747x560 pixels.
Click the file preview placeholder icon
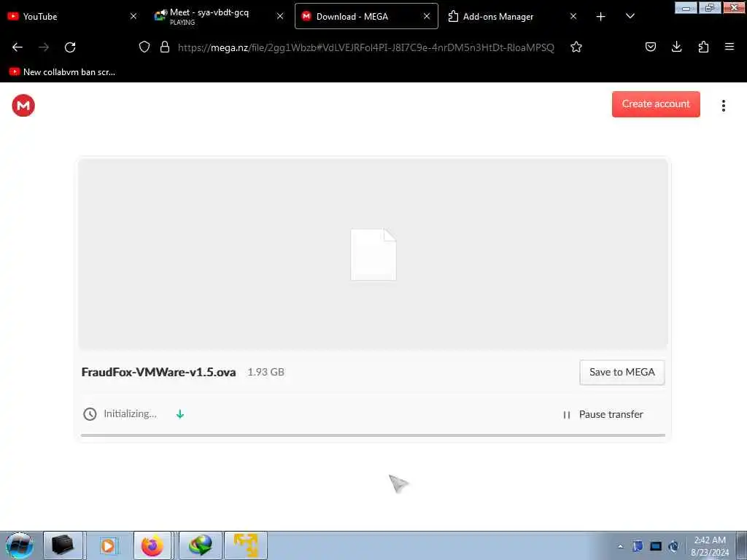[373, 254]
